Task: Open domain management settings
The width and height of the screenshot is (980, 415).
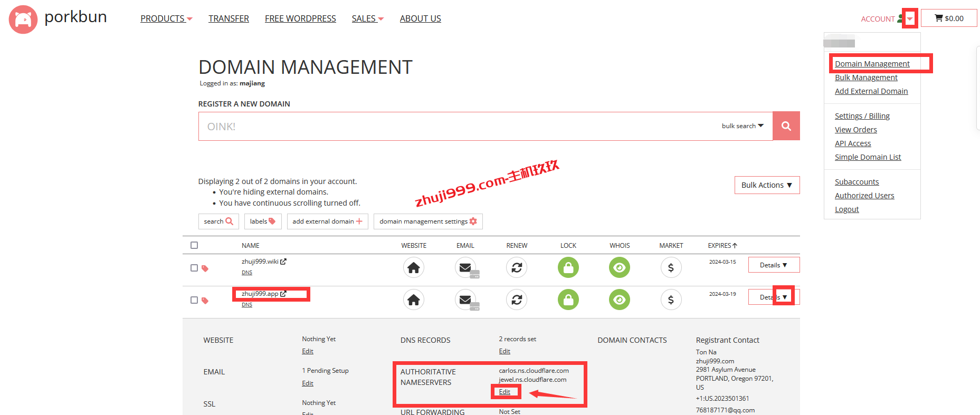Action: click(428, 221)
